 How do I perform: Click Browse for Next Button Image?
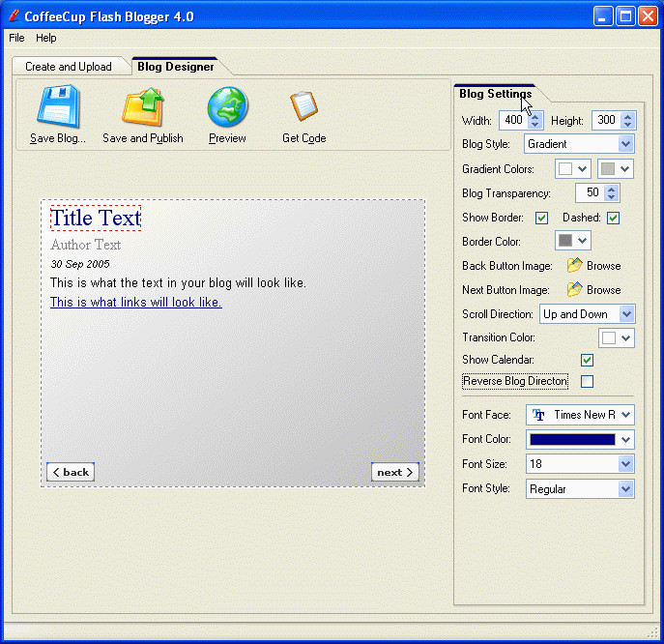click(603, 290)
